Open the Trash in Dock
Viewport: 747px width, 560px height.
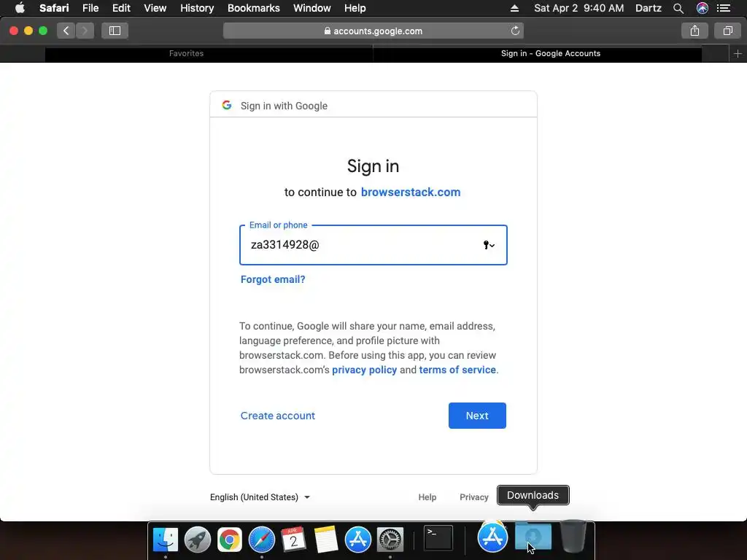573,536
